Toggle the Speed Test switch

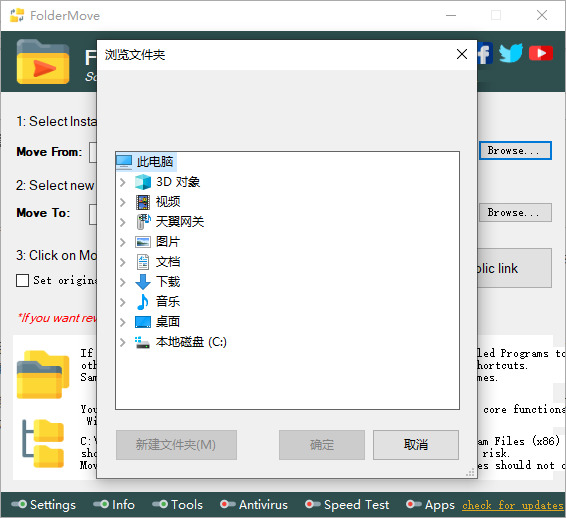tap(313, 504)
